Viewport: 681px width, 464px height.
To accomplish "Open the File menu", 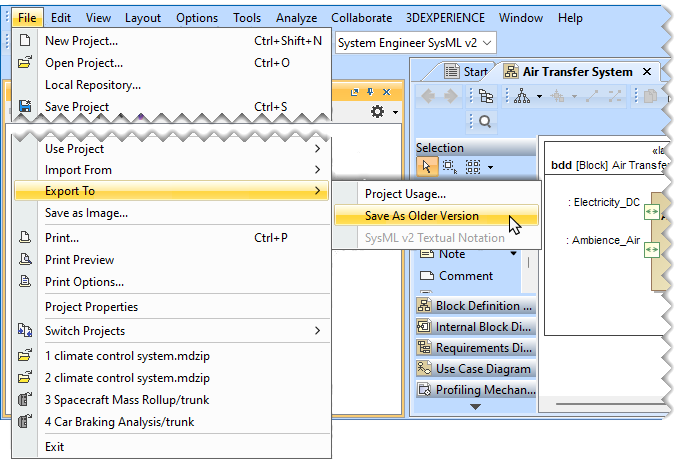I will tap(27, 18).
